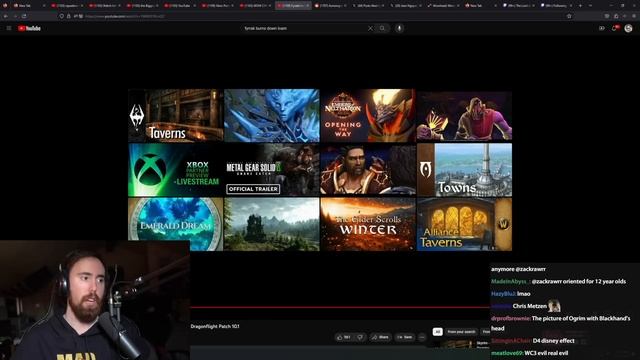Open the YouTube account avatar menu
The height and width of the screenshot is (360, 640).
(x=628, y=28)
